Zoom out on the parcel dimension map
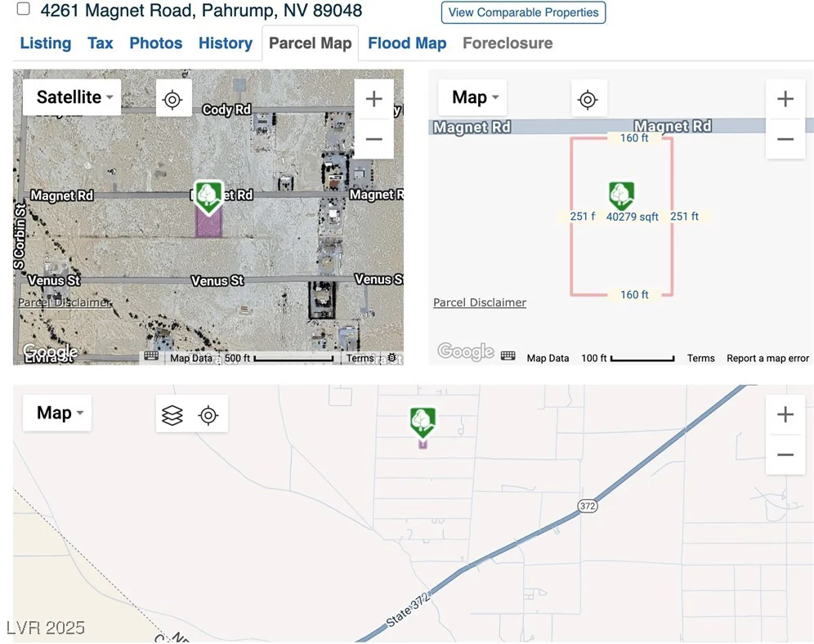 pyautogui.click(x=785, y=139)
